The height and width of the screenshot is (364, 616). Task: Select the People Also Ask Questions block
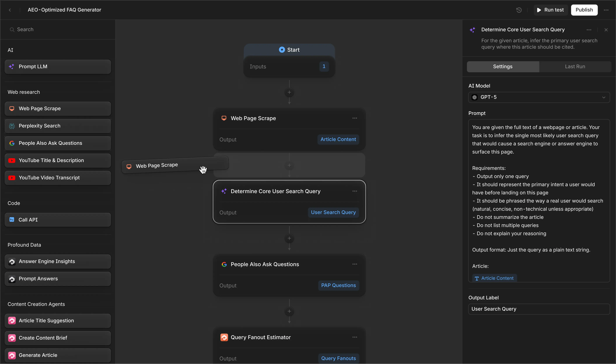[57, 143]
